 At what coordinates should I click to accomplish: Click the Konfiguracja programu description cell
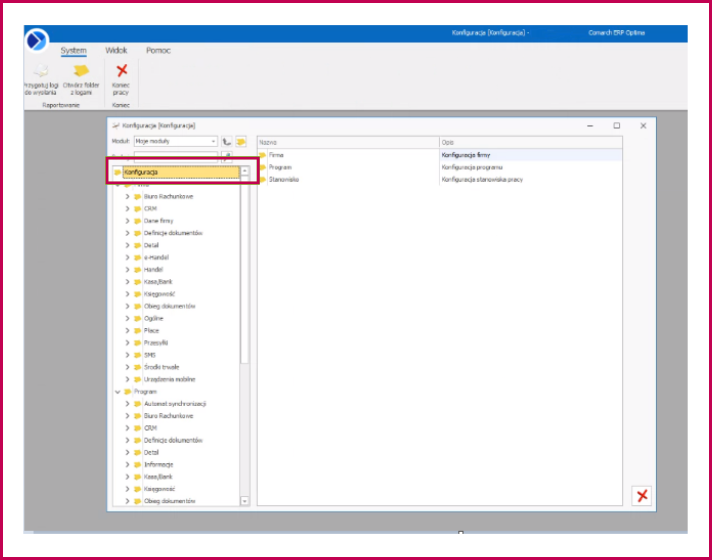coord(531,167)
